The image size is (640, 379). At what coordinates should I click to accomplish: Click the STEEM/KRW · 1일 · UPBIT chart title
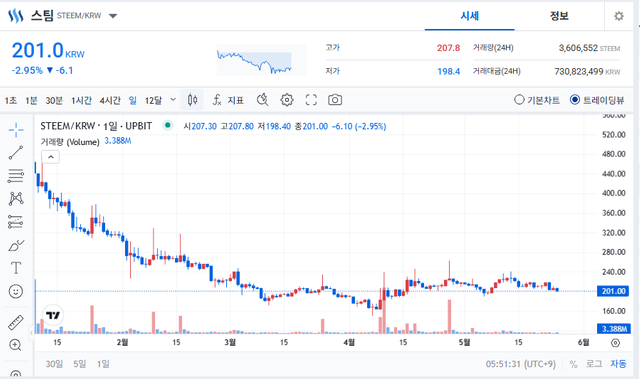tap(96, 126)
